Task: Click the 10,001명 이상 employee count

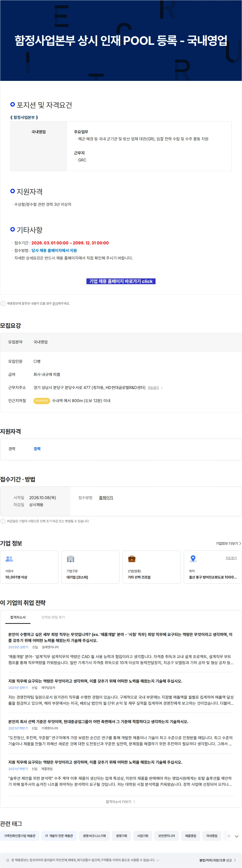Action: coord(16,577)
